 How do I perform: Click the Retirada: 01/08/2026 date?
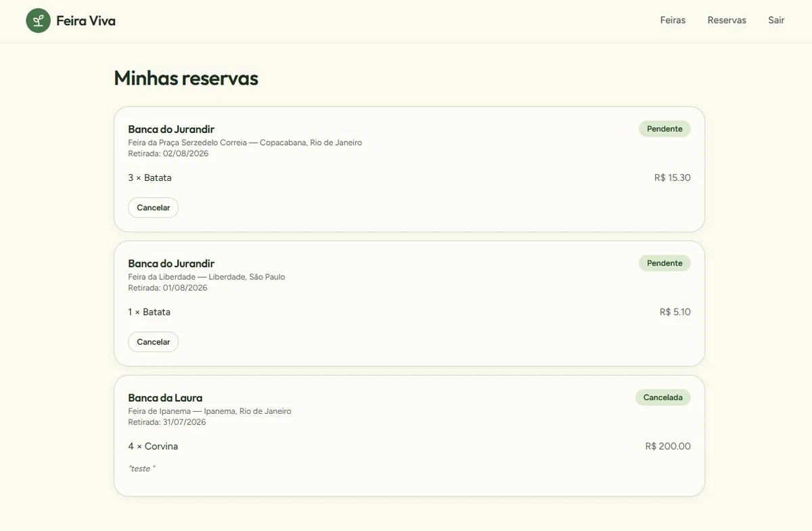pos(168,288)
